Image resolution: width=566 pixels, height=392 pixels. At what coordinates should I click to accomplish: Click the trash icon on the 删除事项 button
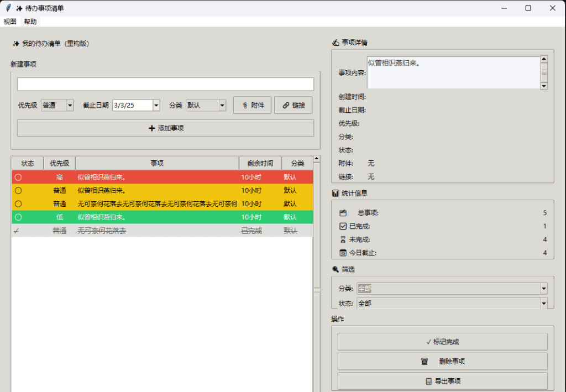coord(424,362)
